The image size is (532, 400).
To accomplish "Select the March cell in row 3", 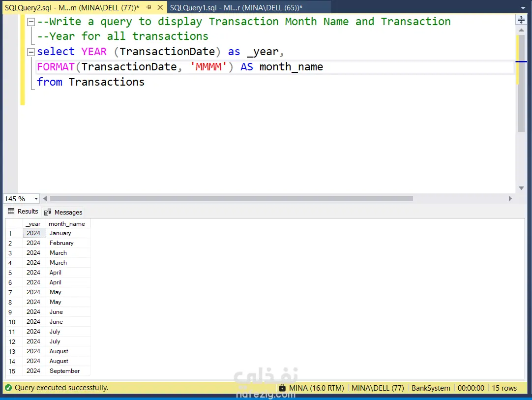I will coord(68,253).
